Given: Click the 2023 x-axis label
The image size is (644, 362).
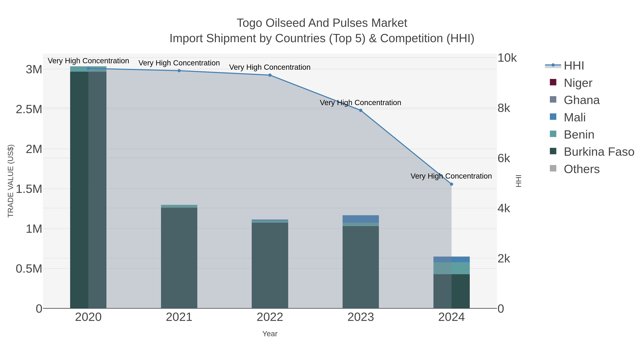Looking at the screenshot, I should click(x=361, y=317).
